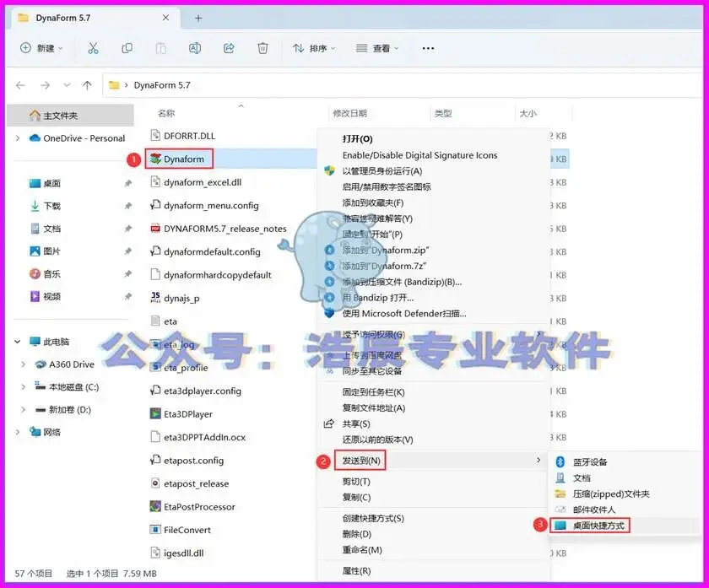The height and width of the screenshot is (588, 709).
Task: Open the 发送到(N) submenu
Action: 433,461
